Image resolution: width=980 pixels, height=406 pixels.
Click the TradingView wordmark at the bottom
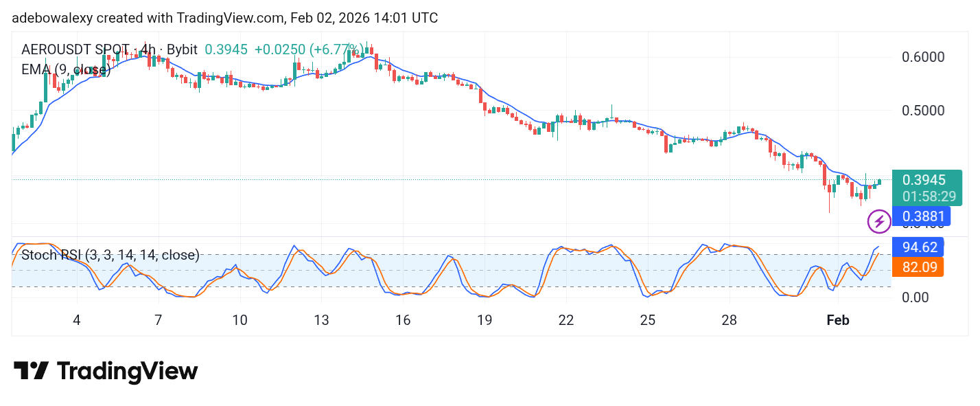(x=127, y=372)
